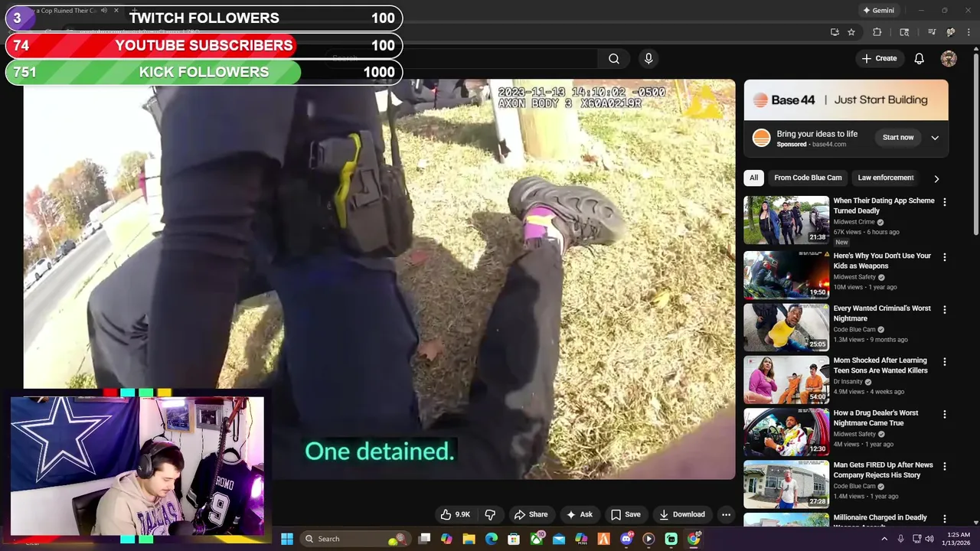Select the All filter chip
This screenshot has width=980, height=551.
point(753,178)
